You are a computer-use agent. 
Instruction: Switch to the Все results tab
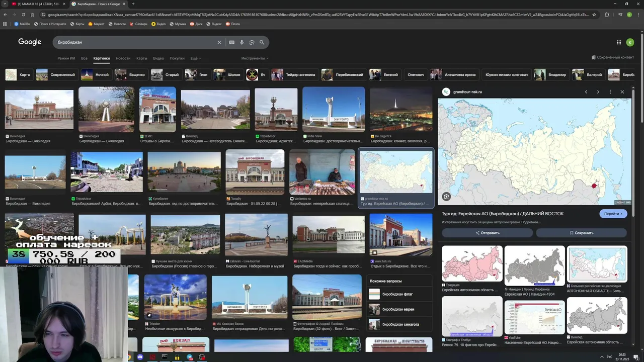84,58
